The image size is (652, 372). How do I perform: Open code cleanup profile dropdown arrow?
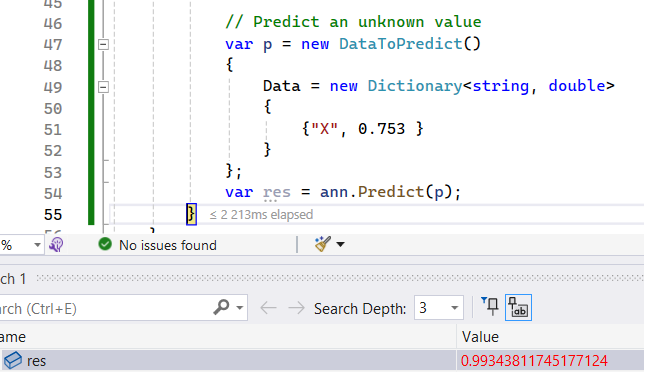pos(341,244)
